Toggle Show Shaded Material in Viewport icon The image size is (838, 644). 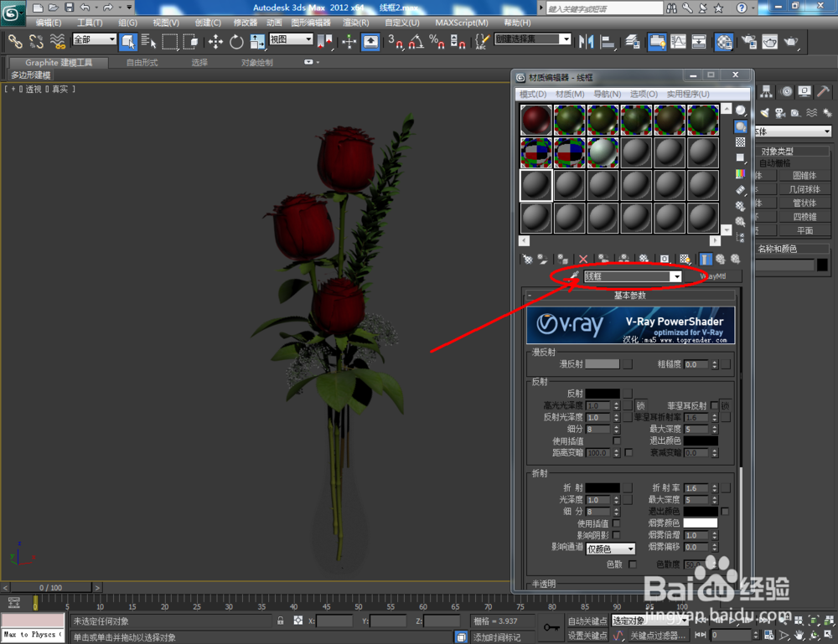685,259
